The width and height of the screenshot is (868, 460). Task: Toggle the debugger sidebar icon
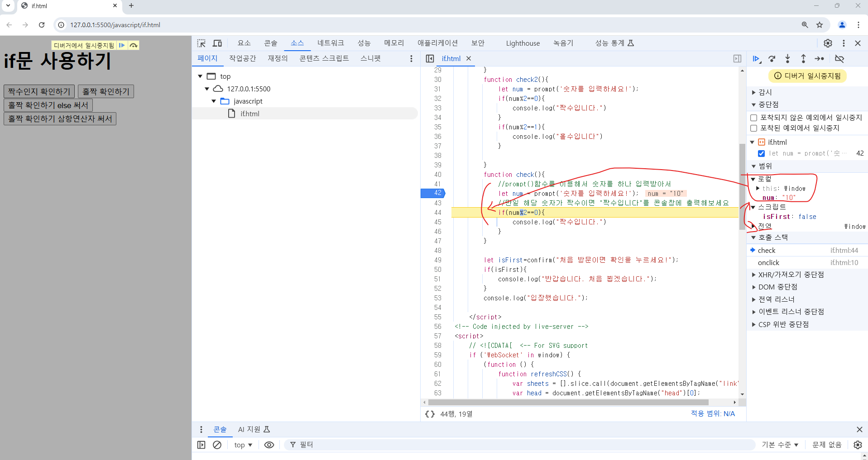point(737,58)
